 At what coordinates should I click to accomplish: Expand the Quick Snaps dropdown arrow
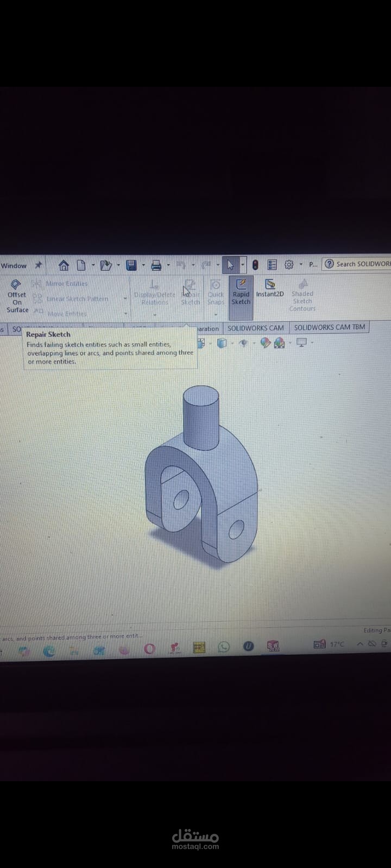click(216, 314)
